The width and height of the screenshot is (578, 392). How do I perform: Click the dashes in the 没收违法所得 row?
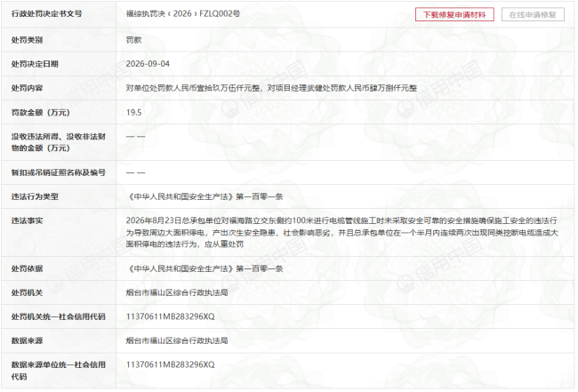click(136, 136)
